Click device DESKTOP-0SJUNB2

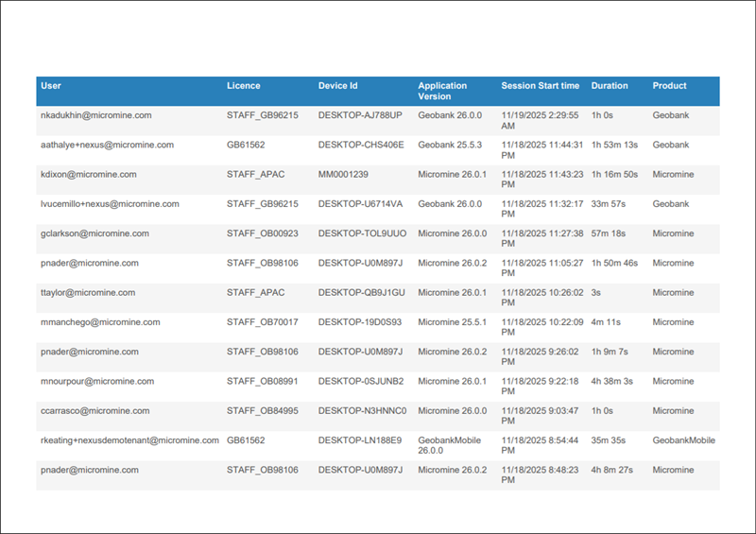click(361, 381)
